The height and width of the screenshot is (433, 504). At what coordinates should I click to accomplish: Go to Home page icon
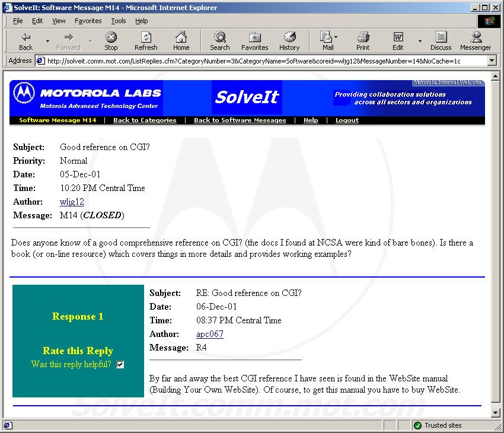tap(181, 40)
